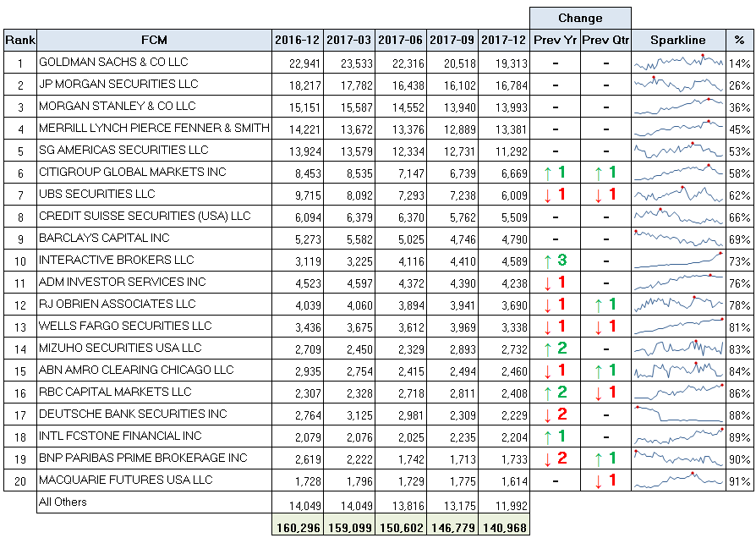Click Wells Fargo's Prev Qtr down-1 arrow

coord(605,327)
